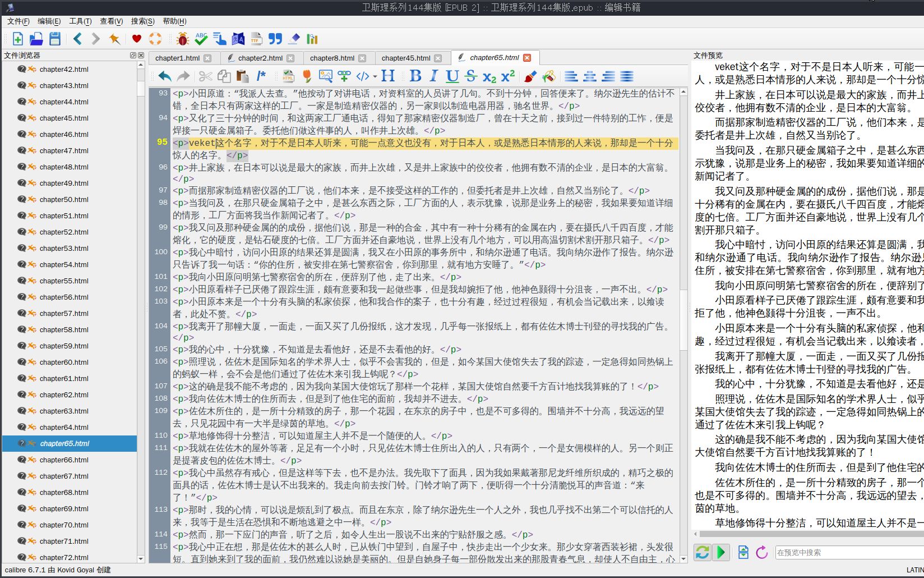Smarten punctuation with the quotes icon
The height and width of the screenshot is (578, 924).
point(275,39)
